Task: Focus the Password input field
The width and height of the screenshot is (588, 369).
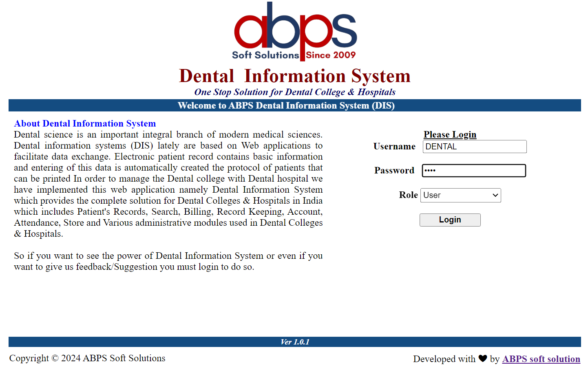Action: (x=474, y=171)
